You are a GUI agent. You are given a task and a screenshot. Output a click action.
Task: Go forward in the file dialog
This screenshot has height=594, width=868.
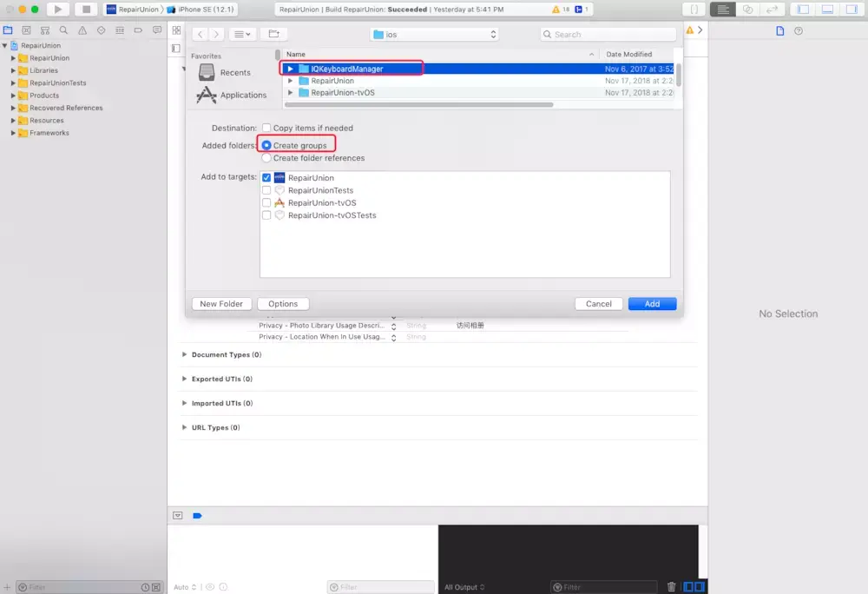(216, 35)
